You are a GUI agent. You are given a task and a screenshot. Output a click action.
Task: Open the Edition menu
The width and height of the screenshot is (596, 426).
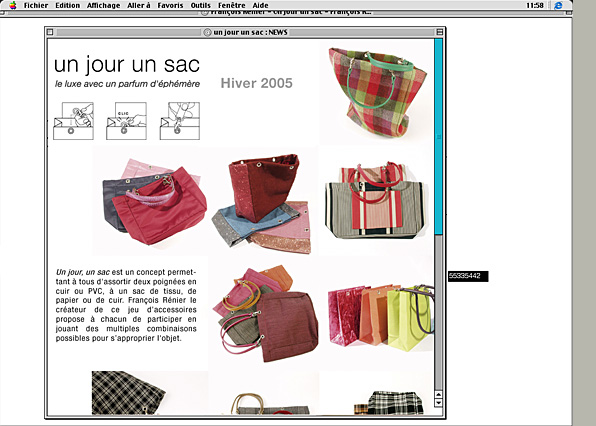point(68,5)
